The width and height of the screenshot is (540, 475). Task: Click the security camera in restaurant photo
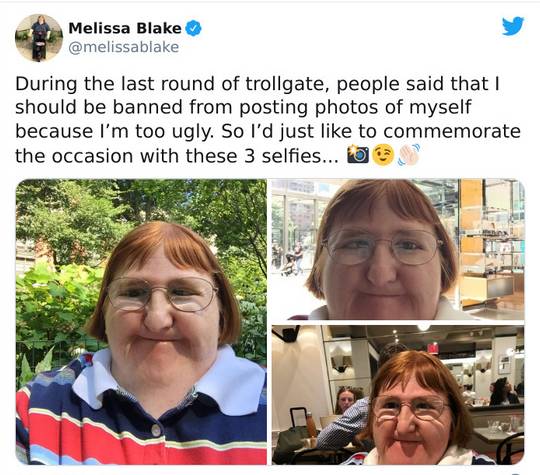click(x=288, y=333)
